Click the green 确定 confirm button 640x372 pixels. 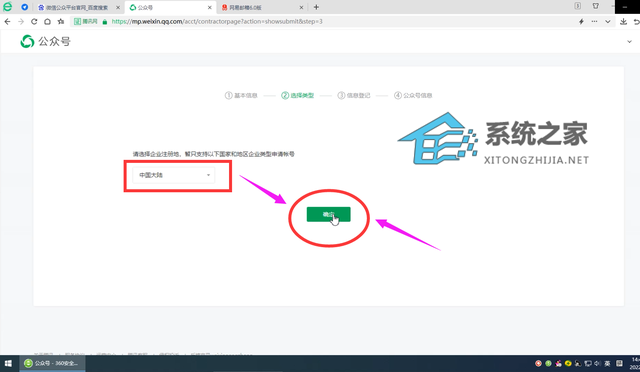pos(329,214)
